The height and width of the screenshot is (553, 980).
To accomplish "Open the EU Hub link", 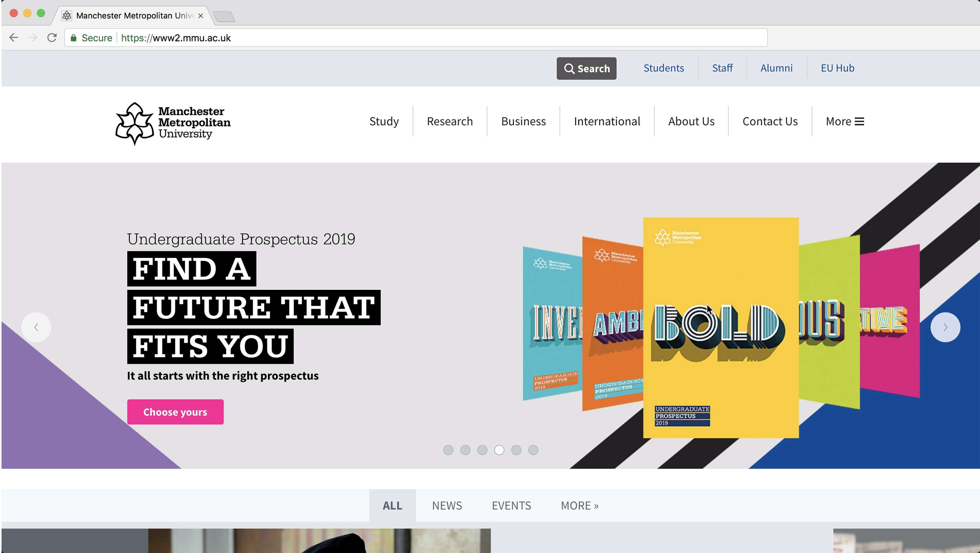I will coord(837,68).
